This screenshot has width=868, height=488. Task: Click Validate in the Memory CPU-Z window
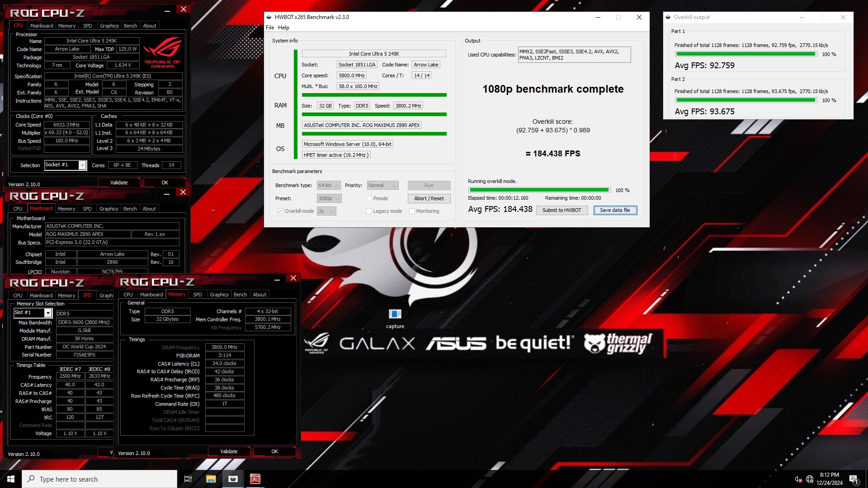point(229,451)
